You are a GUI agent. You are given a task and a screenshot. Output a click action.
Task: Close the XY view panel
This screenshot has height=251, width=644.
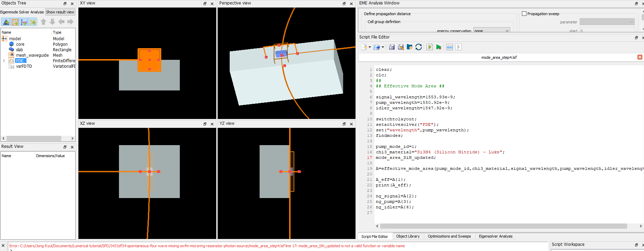pyautogui.click(x=212, y=3)
